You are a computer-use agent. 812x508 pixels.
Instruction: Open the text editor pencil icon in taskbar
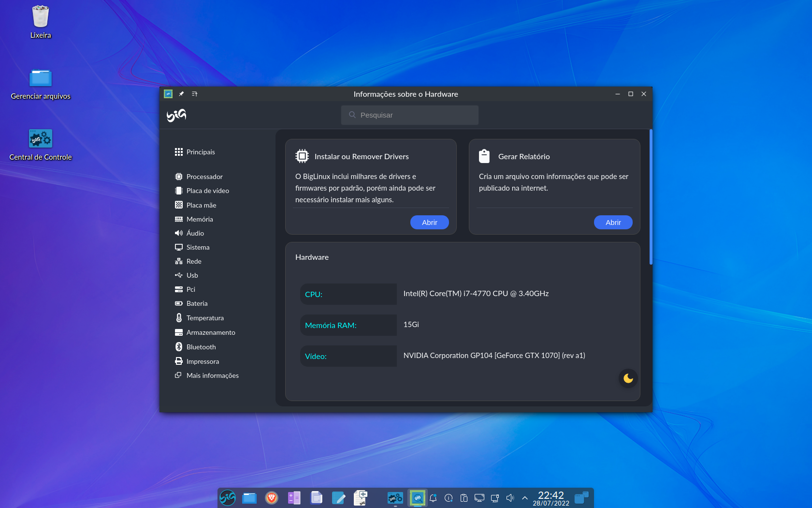coord(338,498)
